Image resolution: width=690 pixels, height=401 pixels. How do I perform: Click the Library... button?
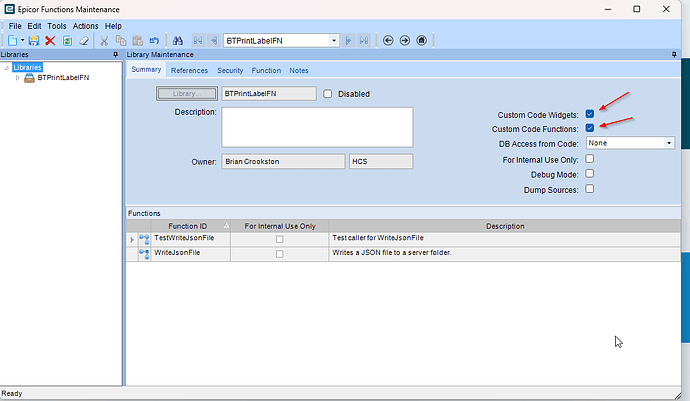(x=187, y=94)
